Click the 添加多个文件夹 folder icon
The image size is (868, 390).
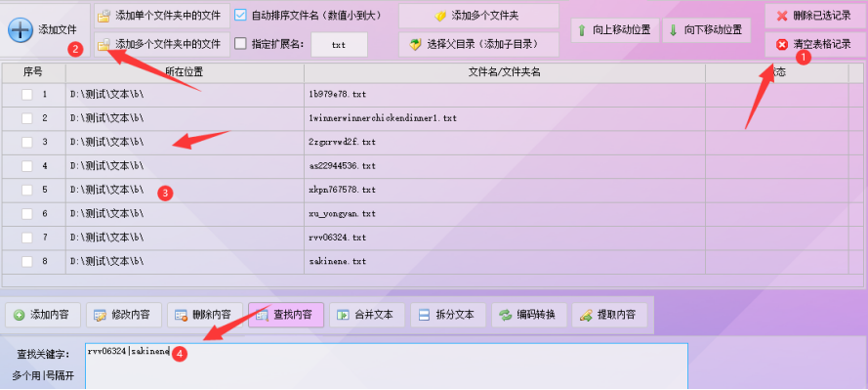(440, 16)
